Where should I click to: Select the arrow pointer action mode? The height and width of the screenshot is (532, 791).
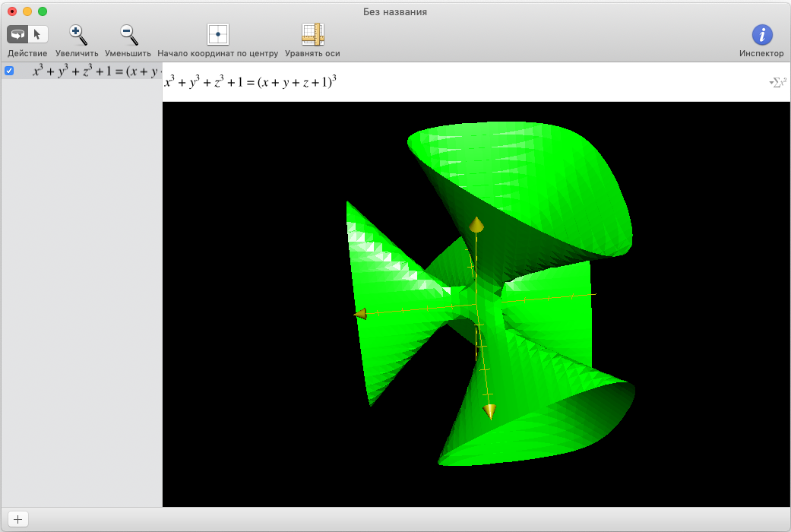coord(38,34)
